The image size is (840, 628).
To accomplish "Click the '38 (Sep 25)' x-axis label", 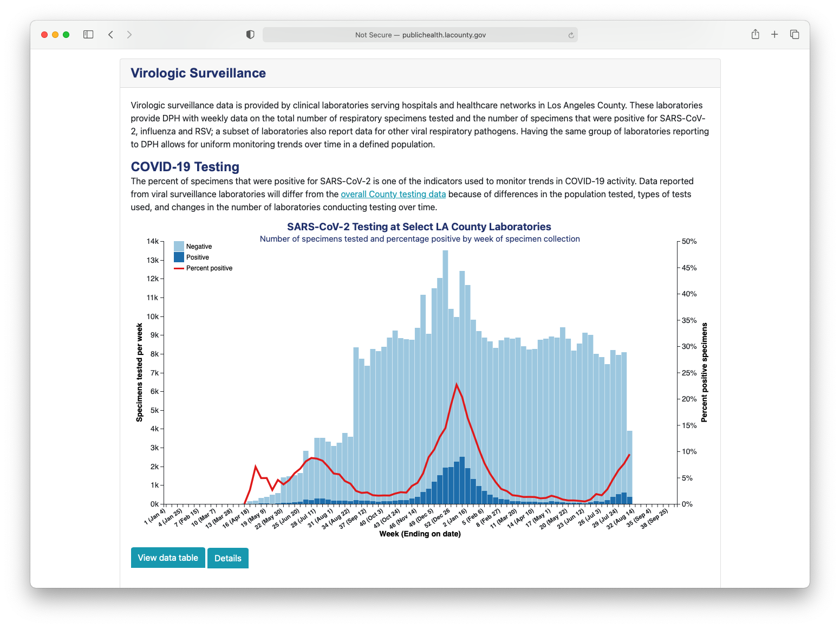I will pos(654,518).
